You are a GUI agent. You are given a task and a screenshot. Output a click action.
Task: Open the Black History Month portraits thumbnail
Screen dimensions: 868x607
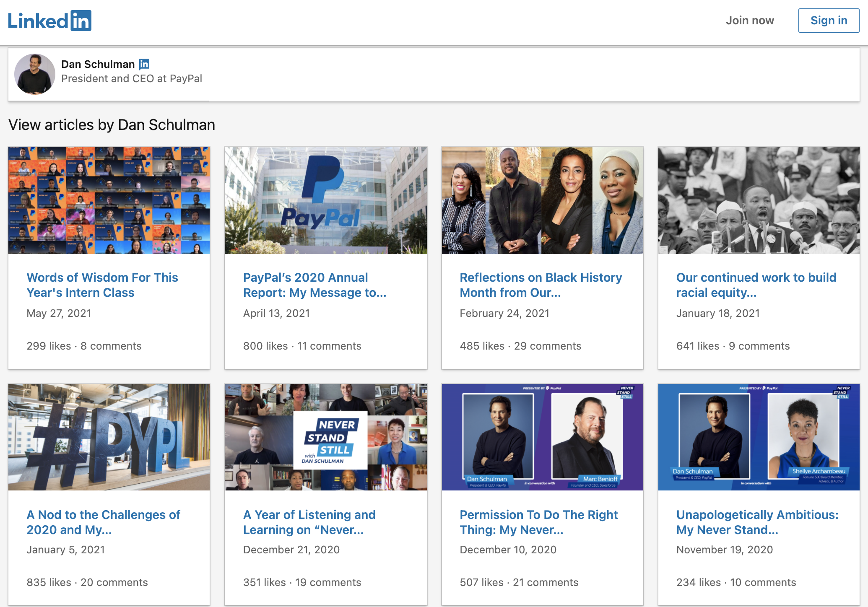542,200
